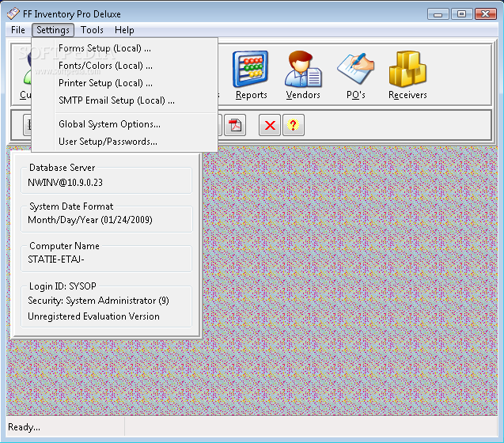Open Global System Options from menu

(125, 124)
